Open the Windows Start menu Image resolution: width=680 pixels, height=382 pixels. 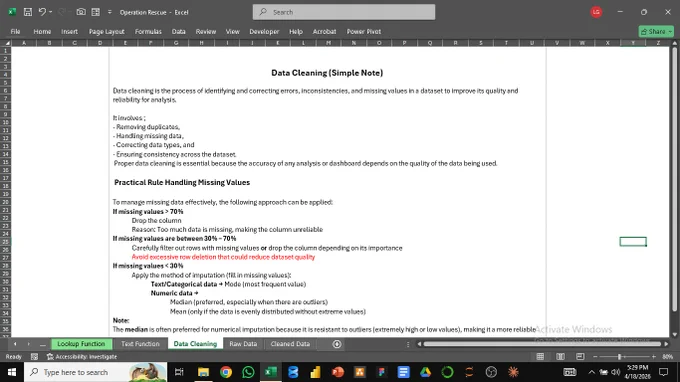point(12,372)
